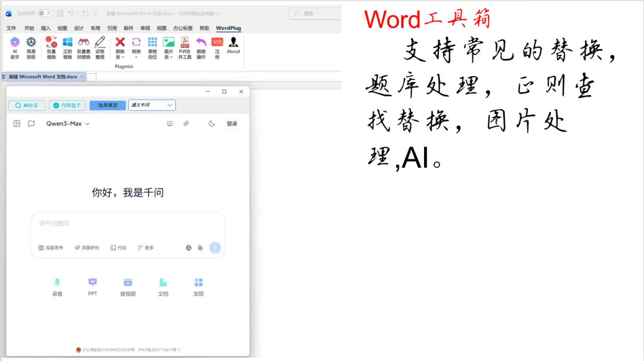Click the 录音 microphone shortcut
This screenshot has height=361, width=644.
click(x=57, y=287)
